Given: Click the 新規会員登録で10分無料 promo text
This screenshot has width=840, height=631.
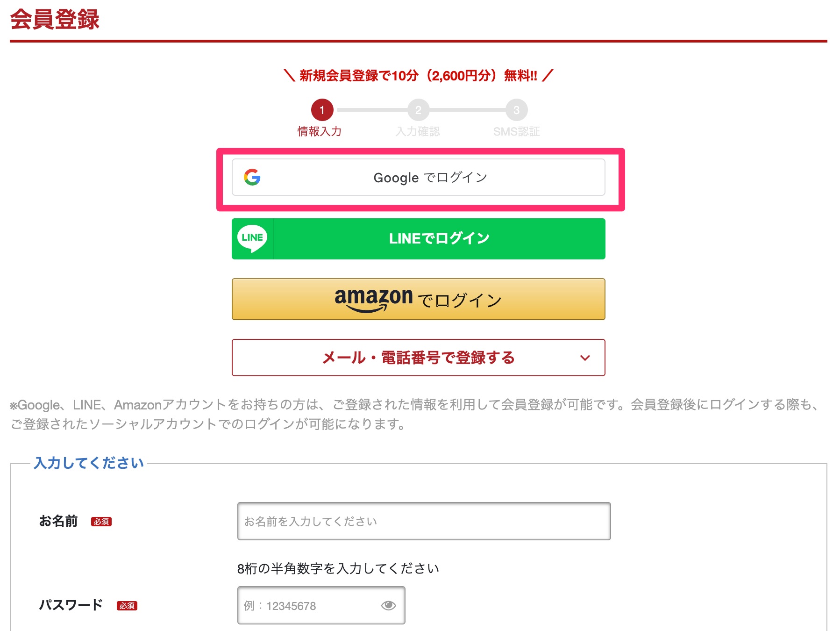Looking at the screenshot, I should [418, 76].
